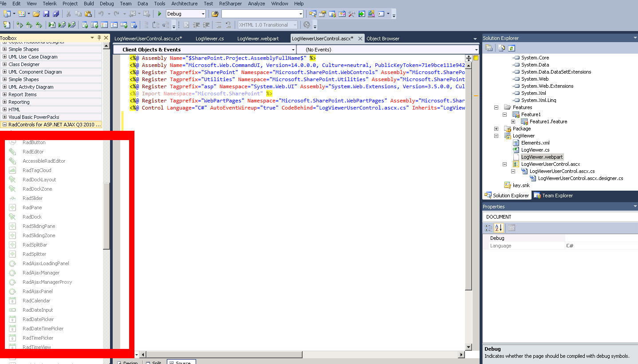Collapse the Features folder in Solution Explorer
This screenshot has width=638, height=364.
coord(496,107)
